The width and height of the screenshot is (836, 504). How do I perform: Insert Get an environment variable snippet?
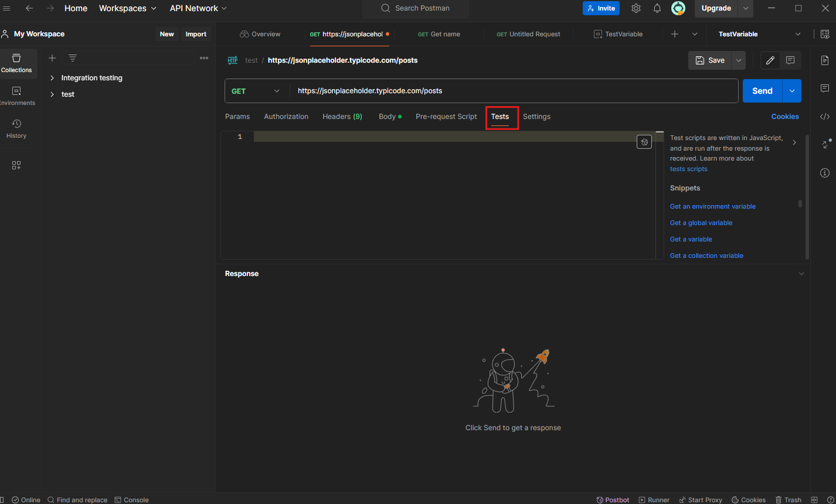712,206
